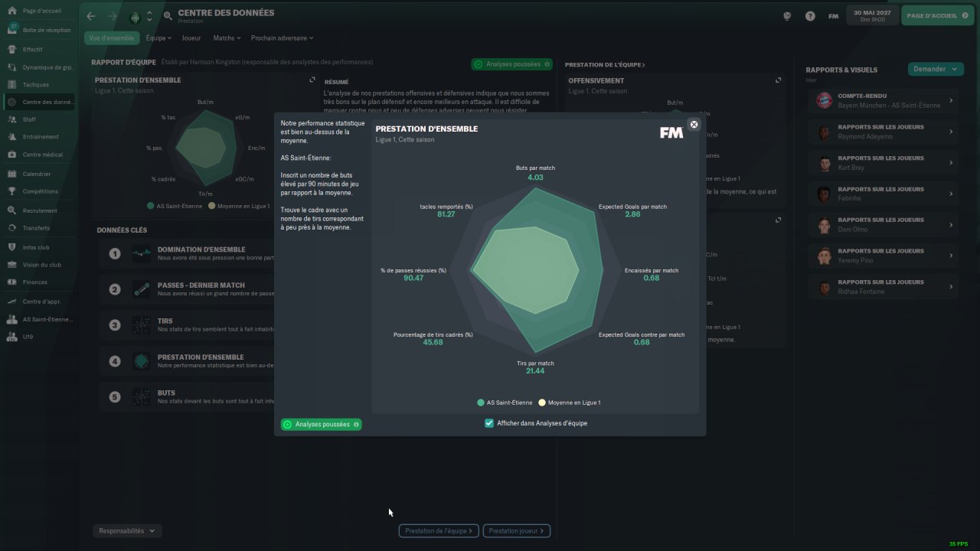
Task: Select the Centre des données sidebar icon
Action: 12,102
